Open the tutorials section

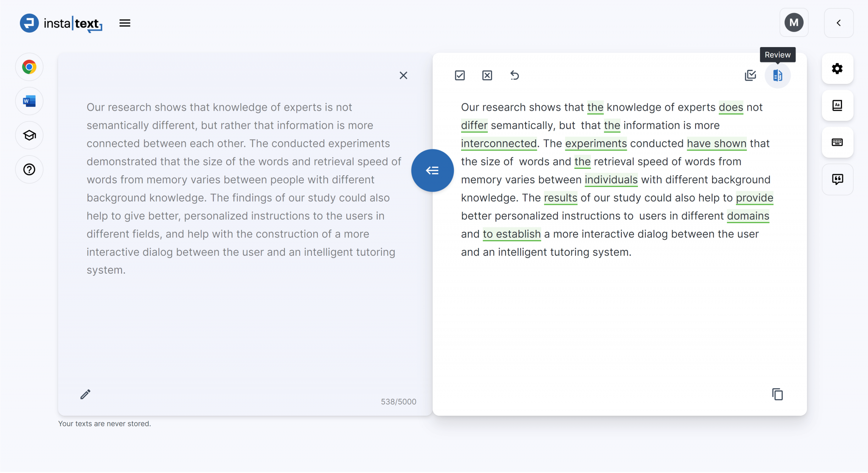coord(29,135)
